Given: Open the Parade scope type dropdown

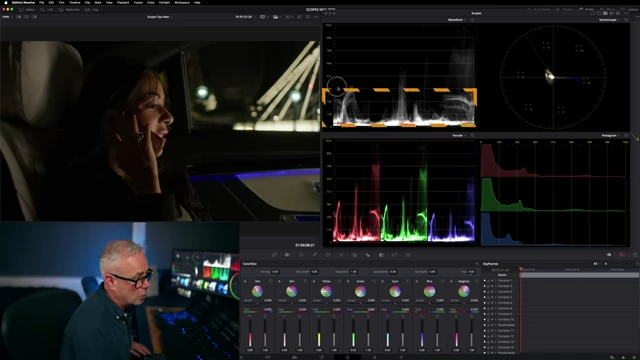Looking at the screenshot, I should [459, 136].
